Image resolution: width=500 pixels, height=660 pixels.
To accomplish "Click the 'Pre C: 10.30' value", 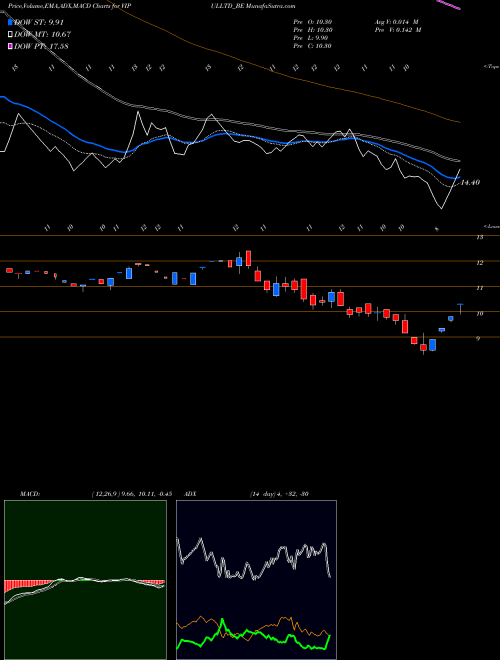I will [x=313, y=46].
